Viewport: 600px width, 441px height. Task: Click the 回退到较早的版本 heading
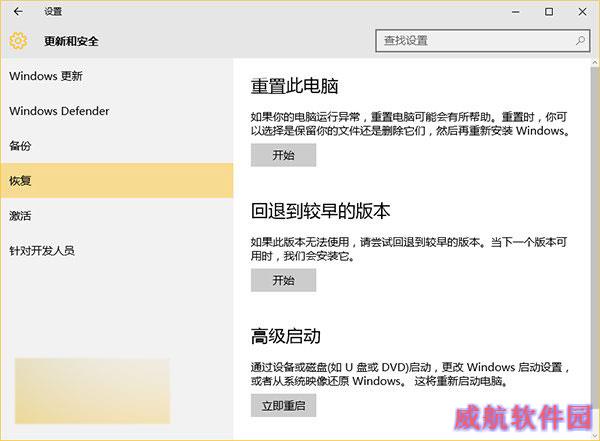[x=320, y=211]
